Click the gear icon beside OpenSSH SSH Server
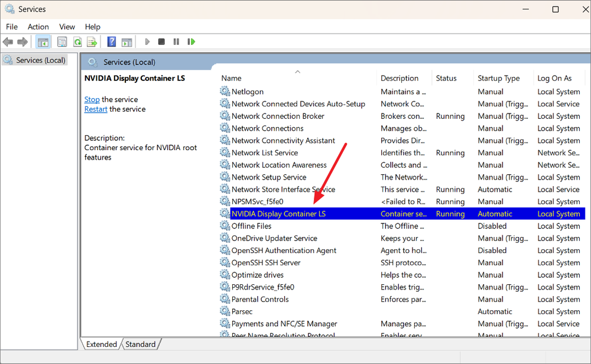 pyautogui.click(x=225, y=262)
